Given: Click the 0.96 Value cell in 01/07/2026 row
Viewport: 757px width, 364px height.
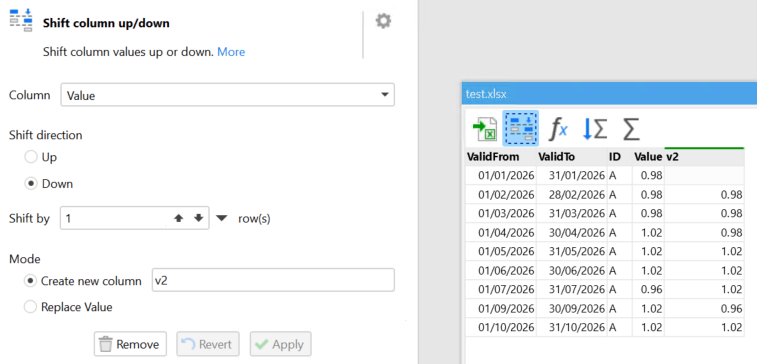Looking at the screenshot, I should click(648, 289).
